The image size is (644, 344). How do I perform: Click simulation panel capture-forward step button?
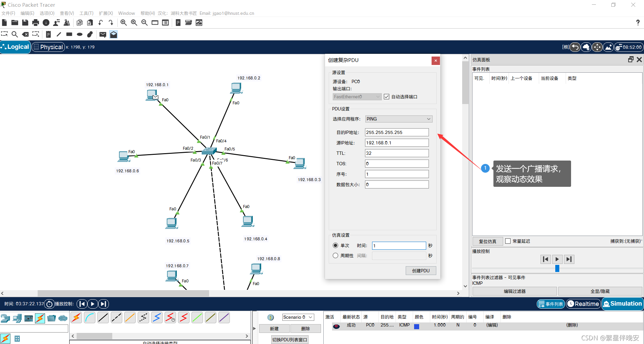pos(569,259)
